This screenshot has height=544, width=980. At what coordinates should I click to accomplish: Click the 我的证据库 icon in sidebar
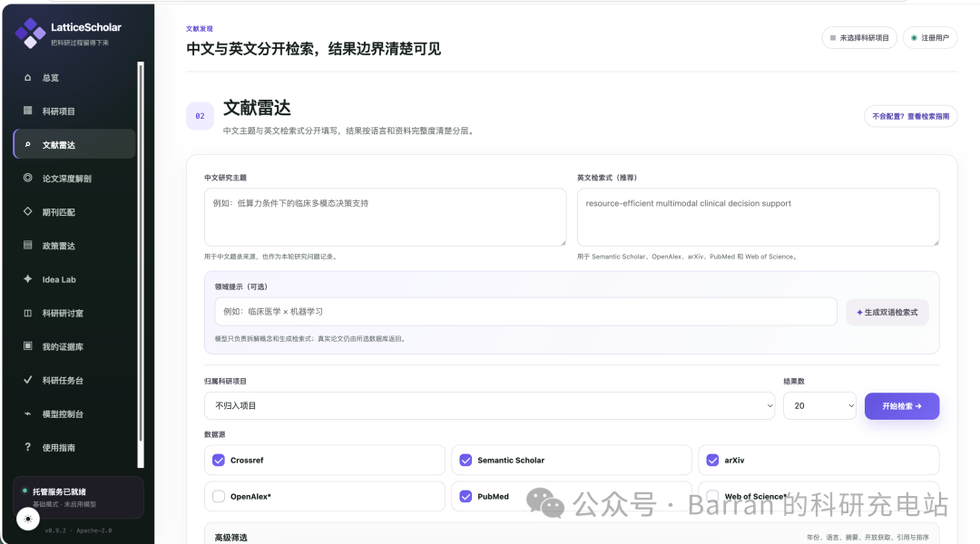(27, 346)
